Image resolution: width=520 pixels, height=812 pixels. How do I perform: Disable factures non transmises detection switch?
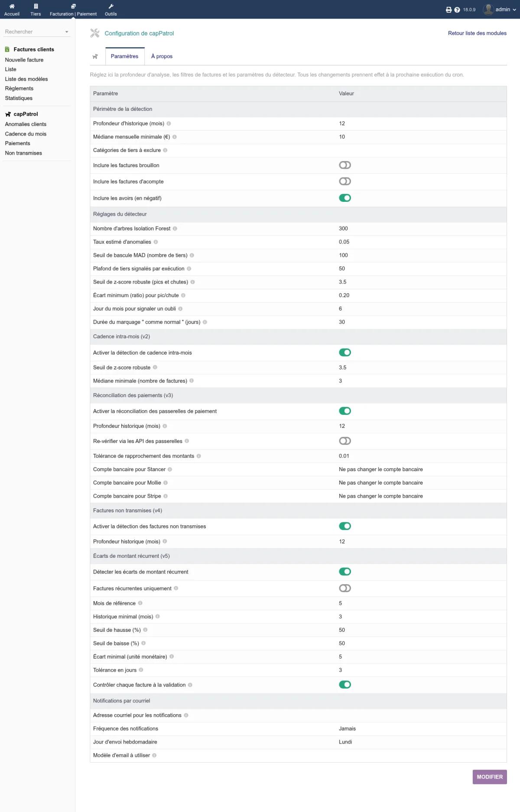tap(345, 526)
